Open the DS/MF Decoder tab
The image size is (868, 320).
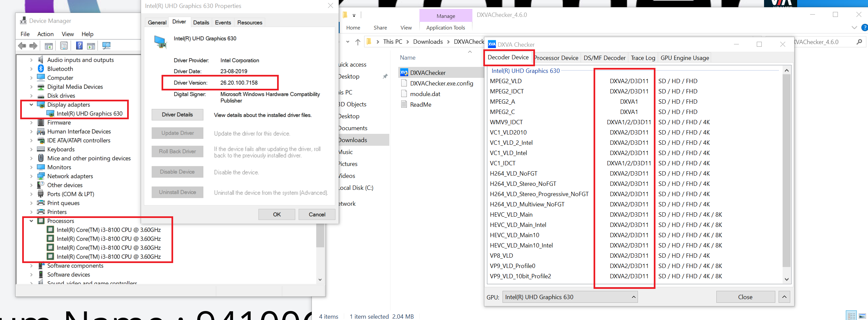(604, 58)
